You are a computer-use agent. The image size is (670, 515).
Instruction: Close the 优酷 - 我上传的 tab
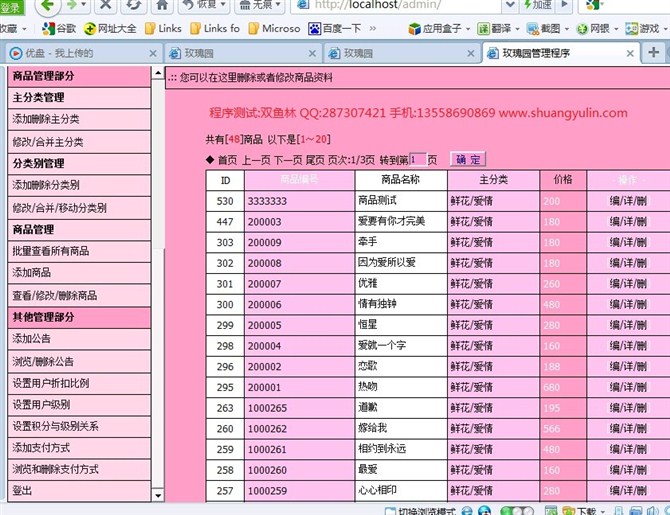[153, 53]
